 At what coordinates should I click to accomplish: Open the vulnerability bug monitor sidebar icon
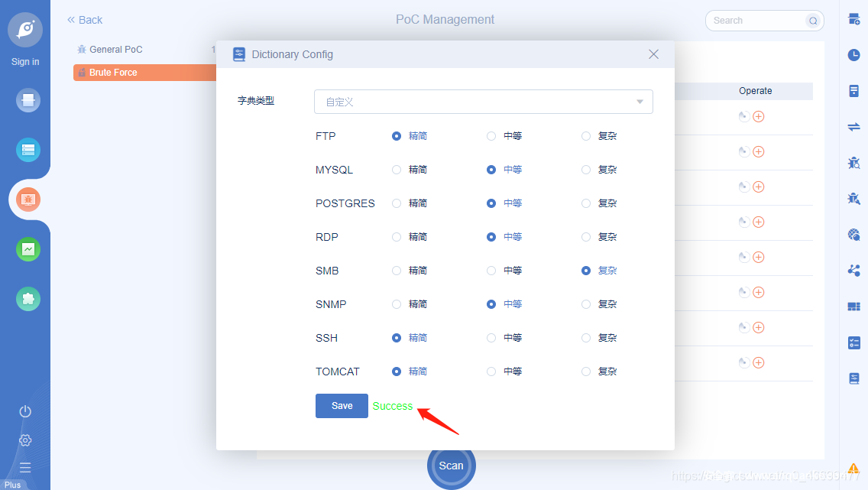pos(28,200)
